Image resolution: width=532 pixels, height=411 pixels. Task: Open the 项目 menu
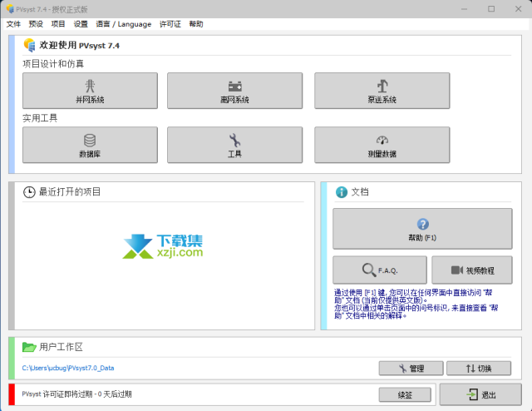(58, 24)
